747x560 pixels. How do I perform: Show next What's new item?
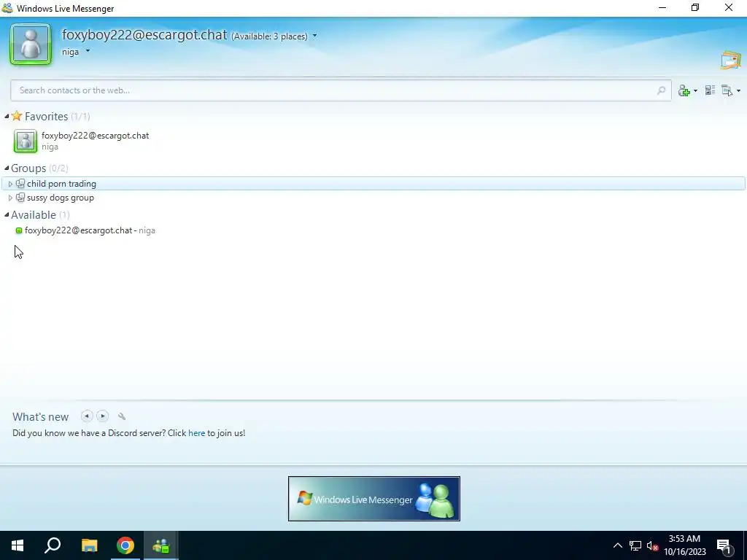click(102, 416)
